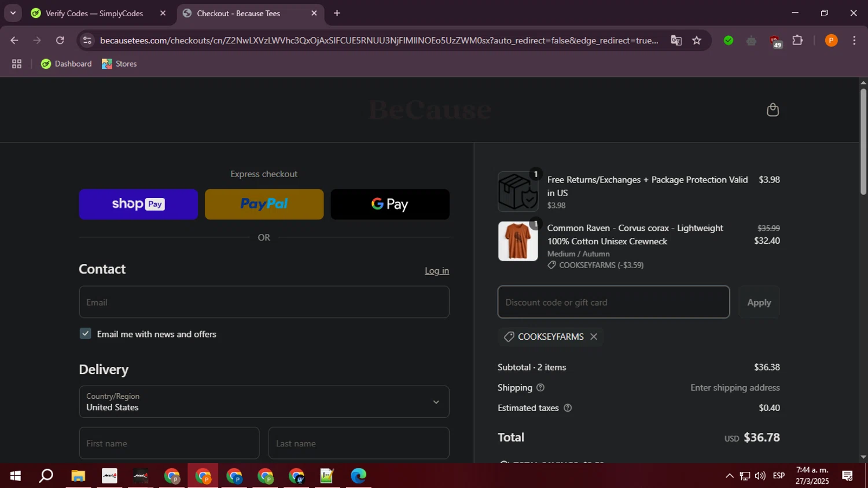
Task: Bookmark this page with the star
Action: (x=697, y=41)
